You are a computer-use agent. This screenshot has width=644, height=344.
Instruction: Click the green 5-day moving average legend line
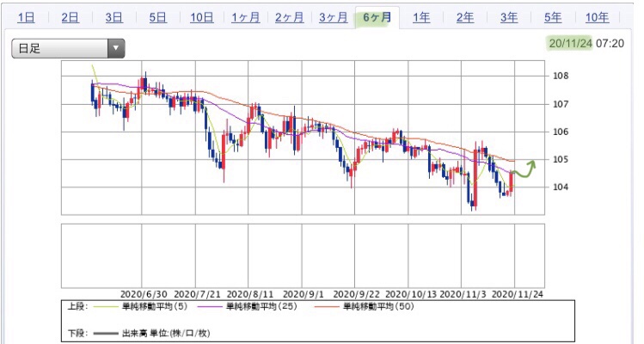(107, 307)
